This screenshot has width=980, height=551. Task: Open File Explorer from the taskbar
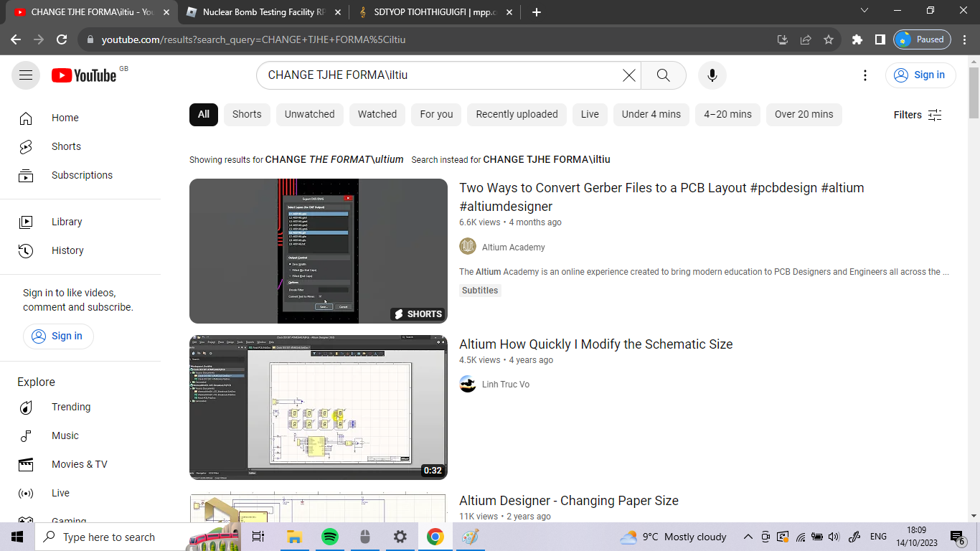(x=294, y=537)
